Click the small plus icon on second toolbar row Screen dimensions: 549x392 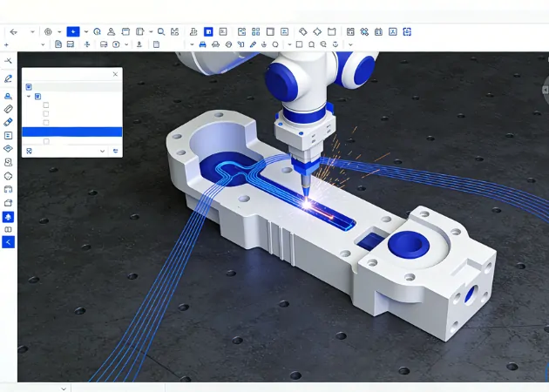(6, 44)
